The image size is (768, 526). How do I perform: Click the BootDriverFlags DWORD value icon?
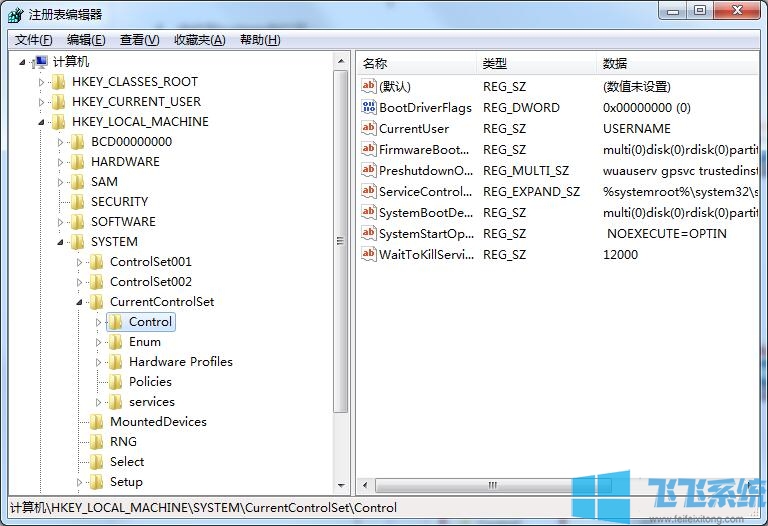tap(368, 108)
